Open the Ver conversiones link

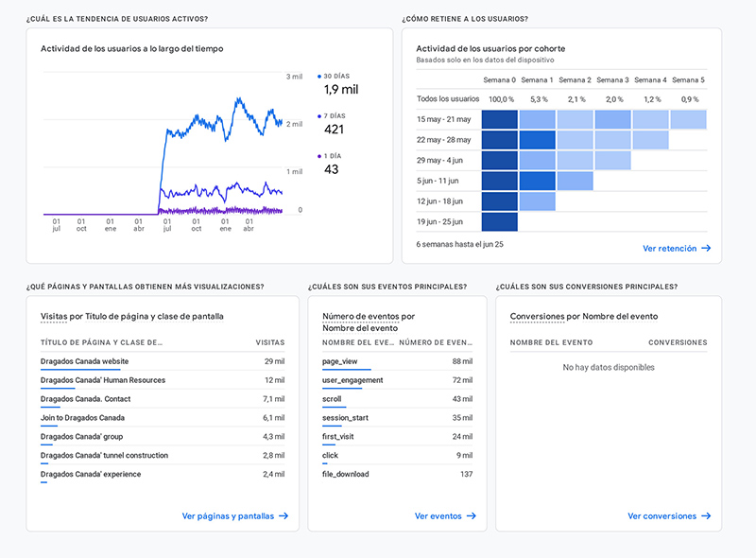[x=661, y=516]
